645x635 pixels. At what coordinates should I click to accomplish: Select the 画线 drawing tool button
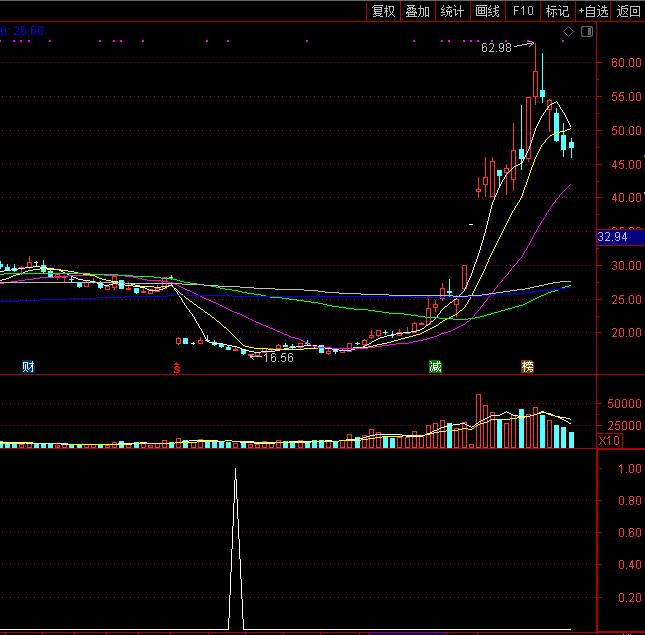487,11
